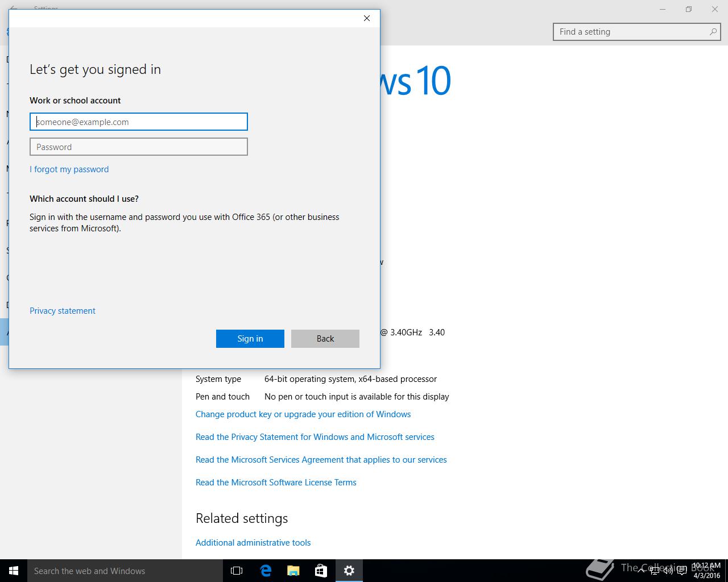This screenshot has width=728, height=582.
Task: Launch Microsoft Edge from taskbar
Action: [265, 571]
